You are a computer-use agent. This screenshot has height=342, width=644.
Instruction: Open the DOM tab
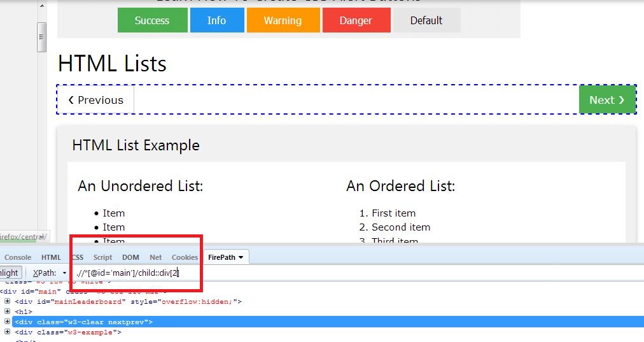coord(130,257)
